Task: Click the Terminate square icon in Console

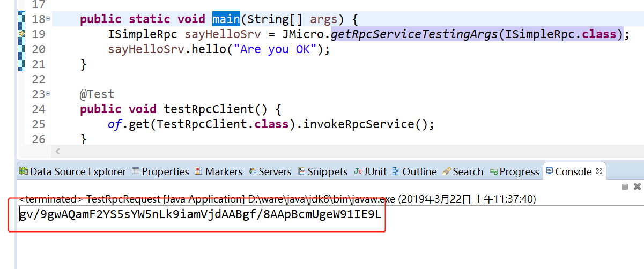Action: tap(625, 187)
